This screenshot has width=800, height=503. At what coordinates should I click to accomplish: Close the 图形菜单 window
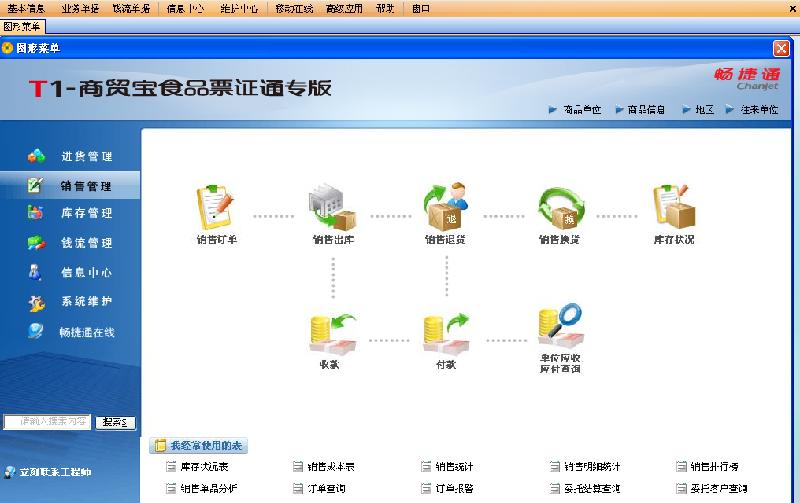781,48
